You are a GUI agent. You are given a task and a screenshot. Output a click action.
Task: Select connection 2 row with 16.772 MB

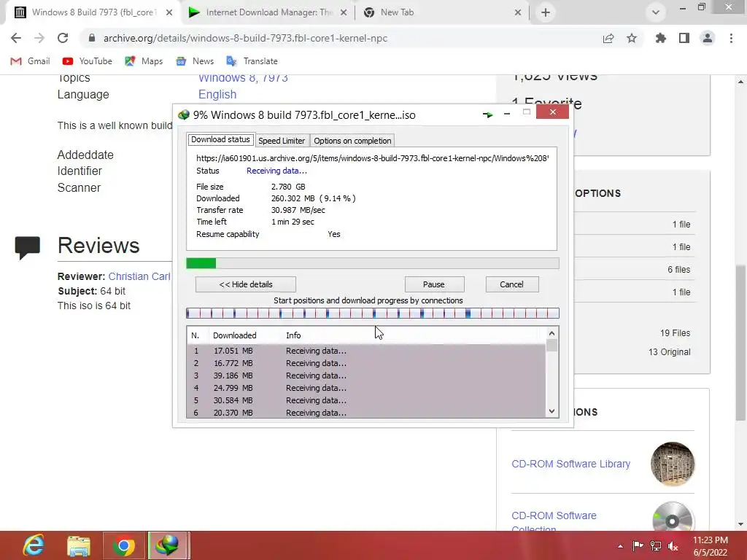click(366, 363)
